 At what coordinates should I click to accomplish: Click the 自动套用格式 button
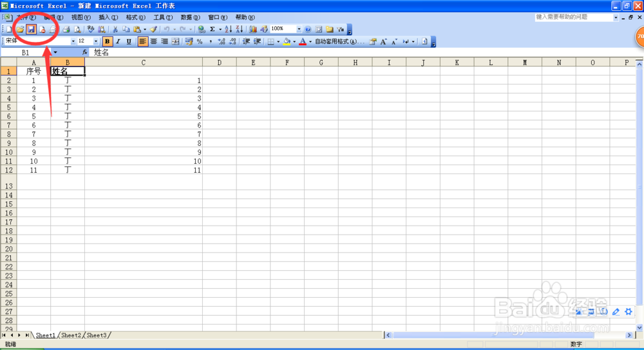(x=339, y=41)
